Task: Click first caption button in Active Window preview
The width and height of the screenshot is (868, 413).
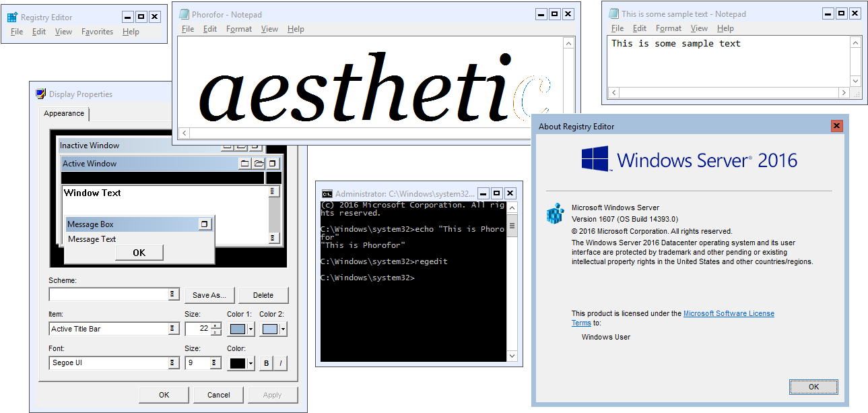Action: (245, 164)
